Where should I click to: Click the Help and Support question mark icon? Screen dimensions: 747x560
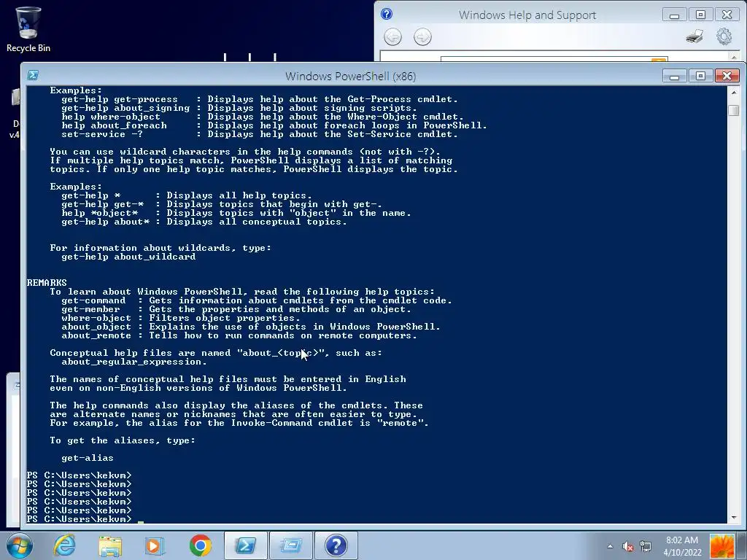point(387,14)
